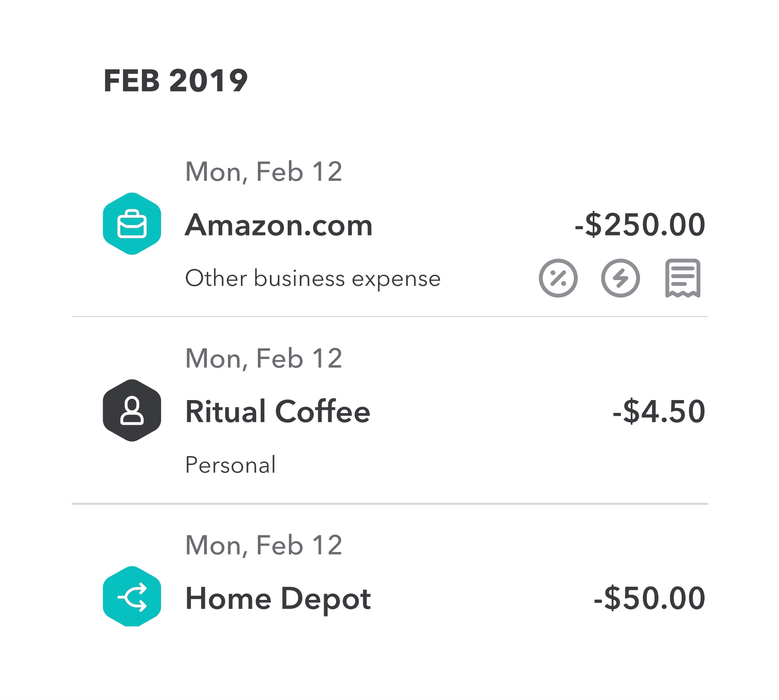Select the Home Depot transaction
This screenshot has height=700, width=779.
pos(278,599)
